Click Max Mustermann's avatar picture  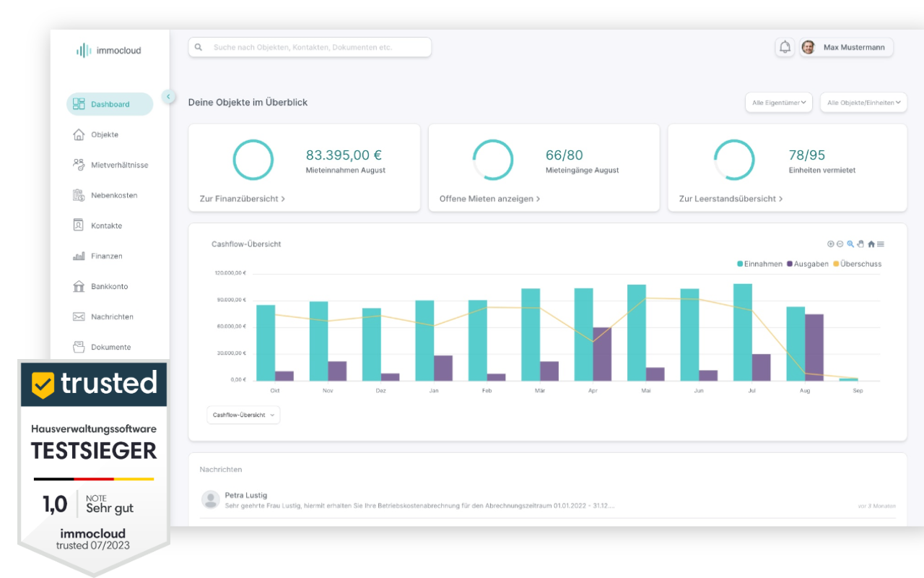point(808,47)
